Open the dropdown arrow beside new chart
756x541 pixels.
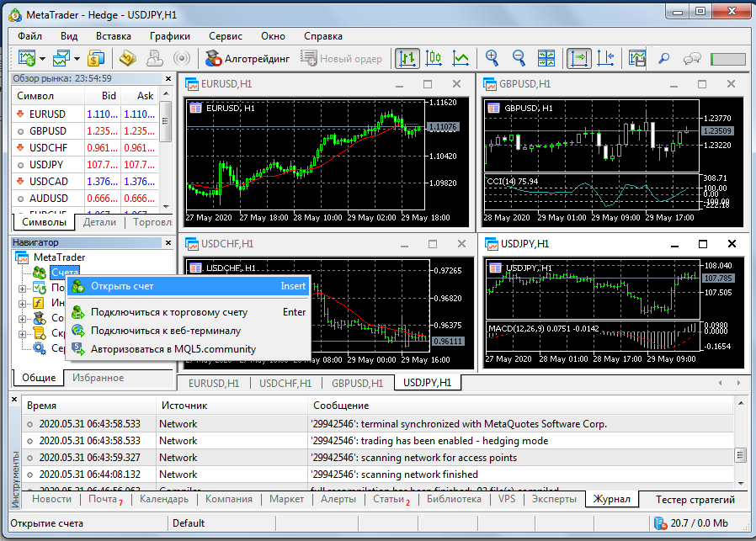point(42,59)
